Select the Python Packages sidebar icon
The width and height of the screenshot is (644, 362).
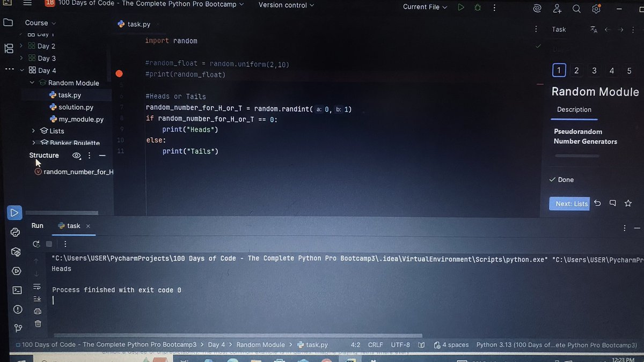tap(17, 252)
